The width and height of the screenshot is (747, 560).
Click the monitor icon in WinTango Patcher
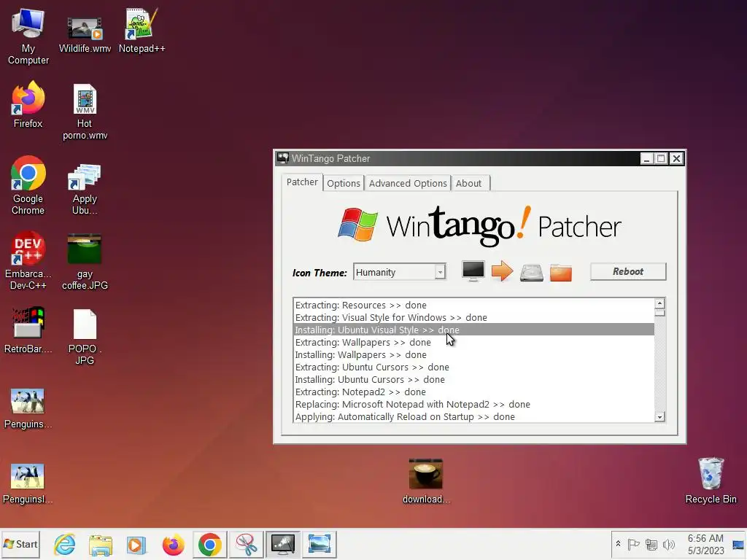[473, 271]
